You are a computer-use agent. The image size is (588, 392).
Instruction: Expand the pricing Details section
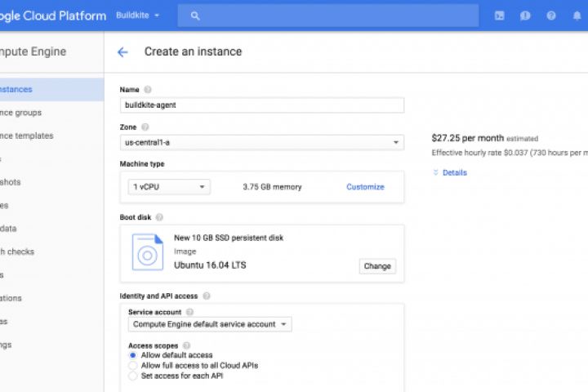(x=450, y=173)
